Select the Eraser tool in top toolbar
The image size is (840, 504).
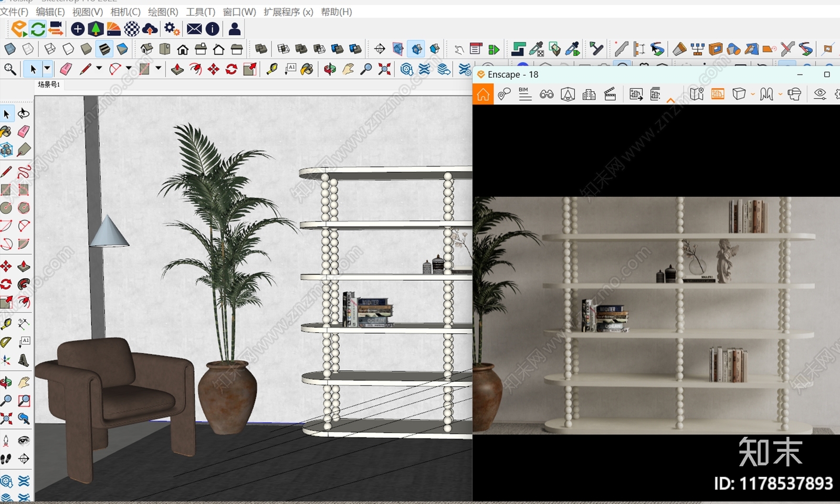(x=66, y=69)
